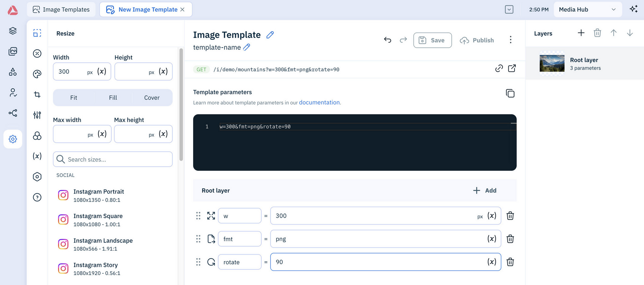
Task: Open the Resize tool icon
Action: (37, 33)
